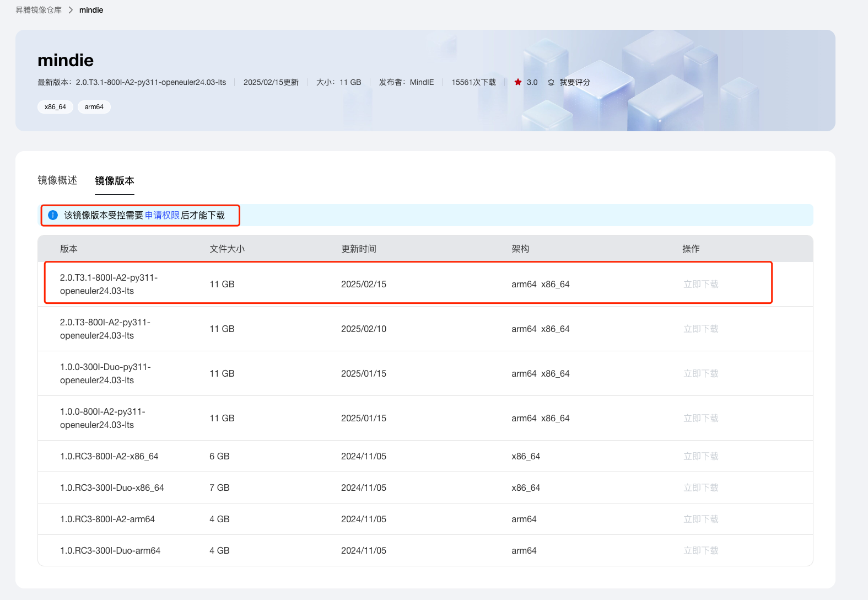Select version 1.0.RC3-800I-A2-x86_64
The width and height of the screenshot is (868, 600).
click(x=109, y=456)
